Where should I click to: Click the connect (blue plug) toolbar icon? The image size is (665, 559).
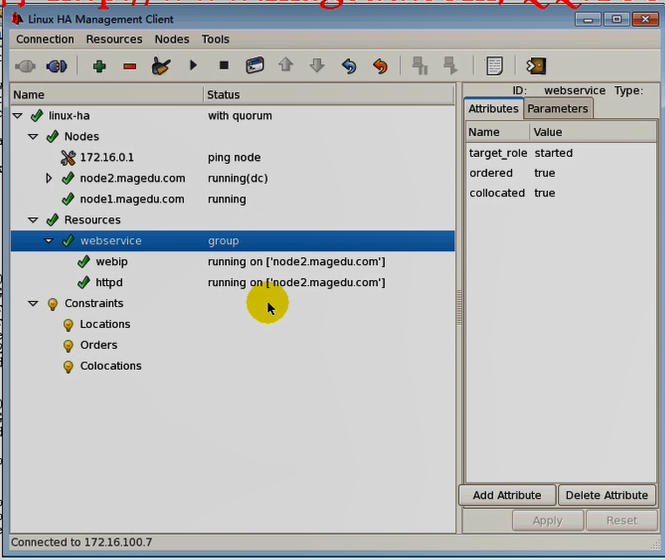point(56,66)
